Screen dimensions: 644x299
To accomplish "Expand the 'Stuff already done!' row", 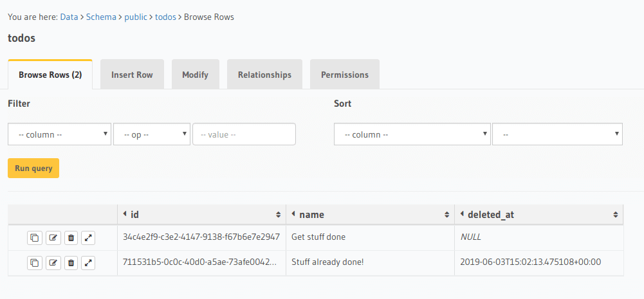I will coord(89,262).
